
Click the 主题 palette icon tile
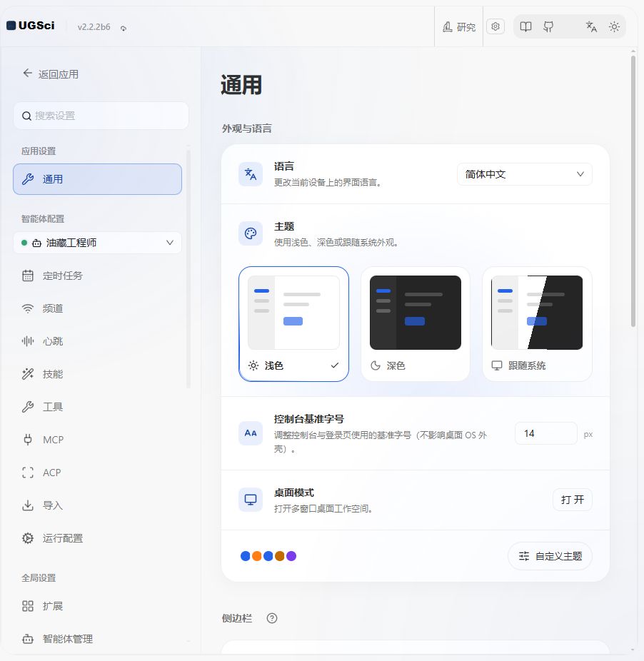tap(251, 233)
